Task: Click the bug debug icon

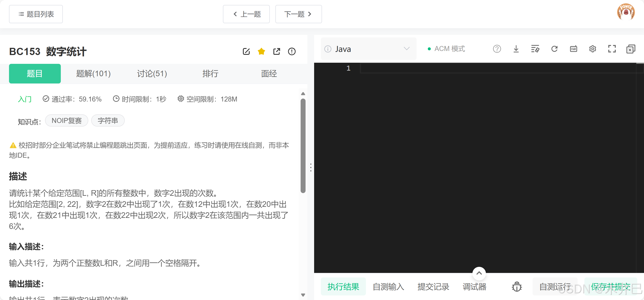Action: click(517, 287)
